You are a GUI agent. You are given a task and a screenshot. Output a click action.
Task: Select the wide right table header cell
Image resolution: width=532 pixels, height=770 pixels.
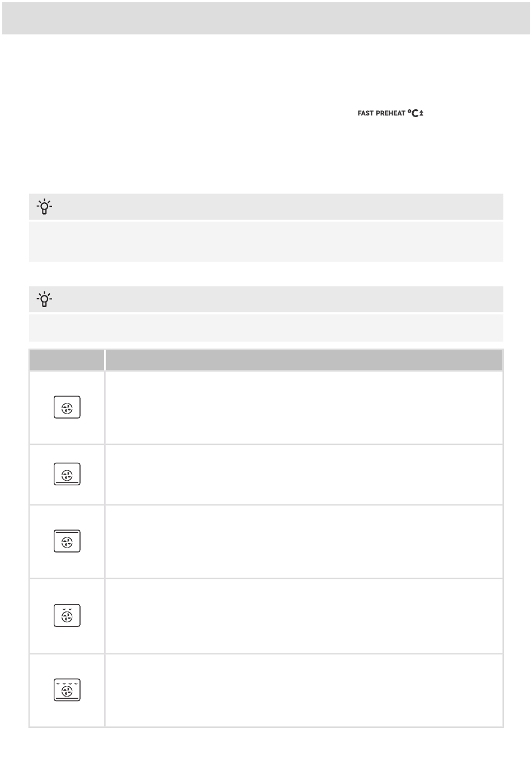(304, 360)
